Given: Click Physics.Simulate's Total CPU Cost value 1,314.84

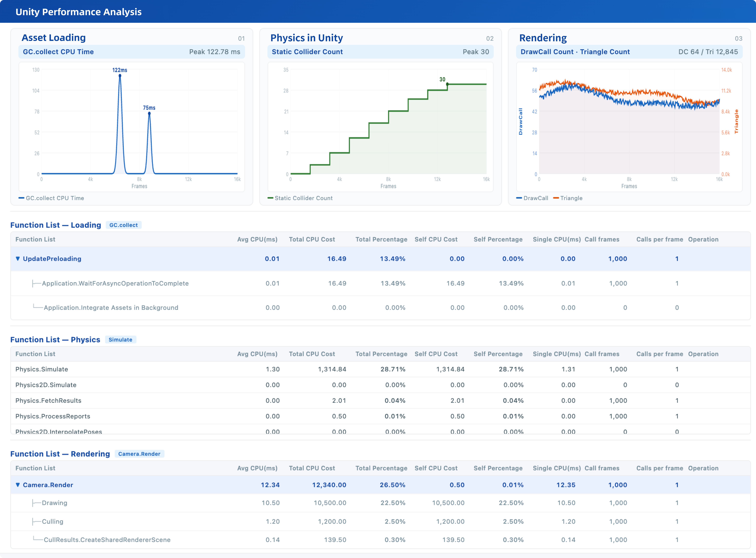Looking at the screenshot, I should tap(332, 369).
